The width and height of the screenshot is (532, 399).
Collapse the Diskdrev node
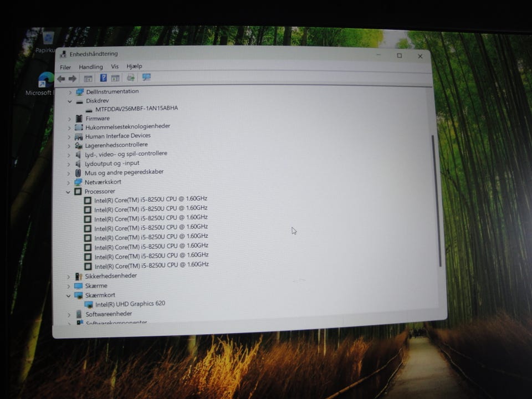coord(70,101)
